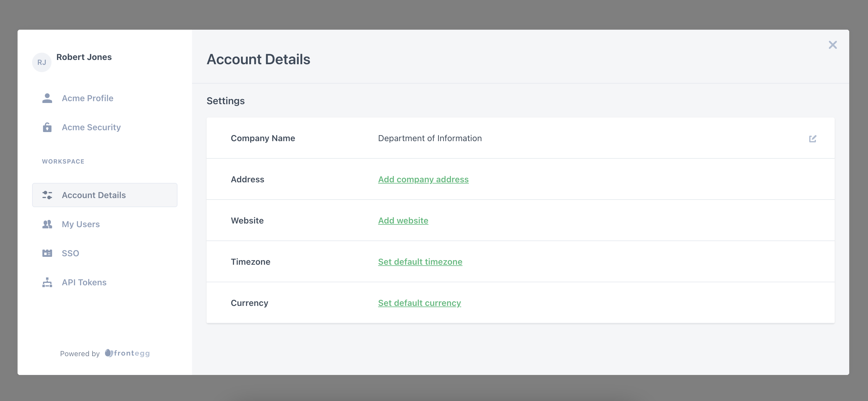The width and height of the screenshot is (868, 401).
Task: Click Set default currency link
Action: (x=419, y=303)
